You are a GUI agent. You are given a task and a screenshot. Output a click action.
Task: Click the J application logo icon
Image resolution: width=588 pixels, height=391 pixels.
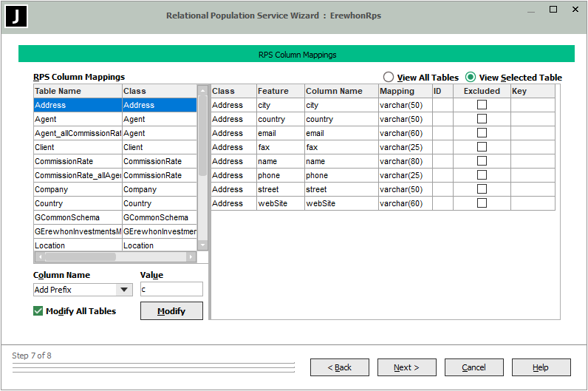(x=16, y=16)
